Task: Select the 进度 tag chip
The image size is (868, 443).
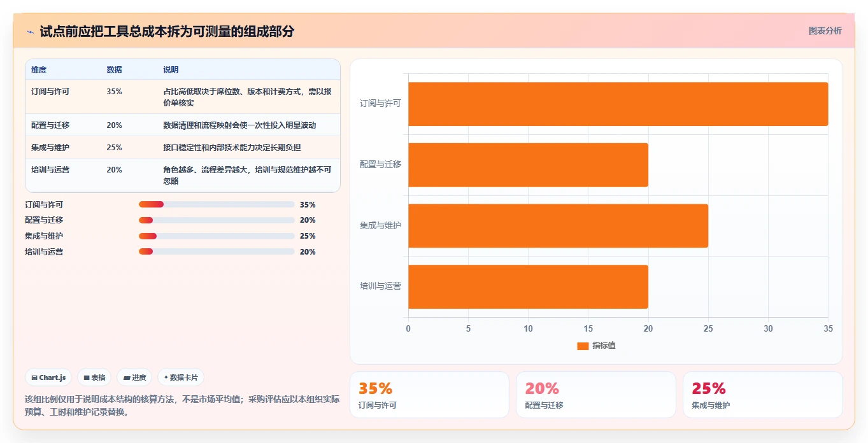Action: tap(134, 377)
